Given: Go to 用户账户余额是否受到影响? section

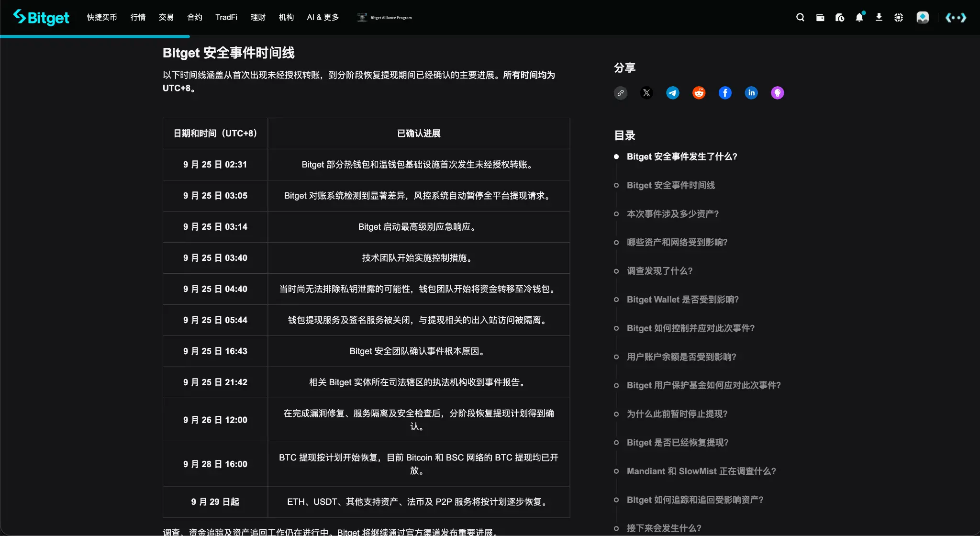Looking at the screenshot, I should point(681,357).
